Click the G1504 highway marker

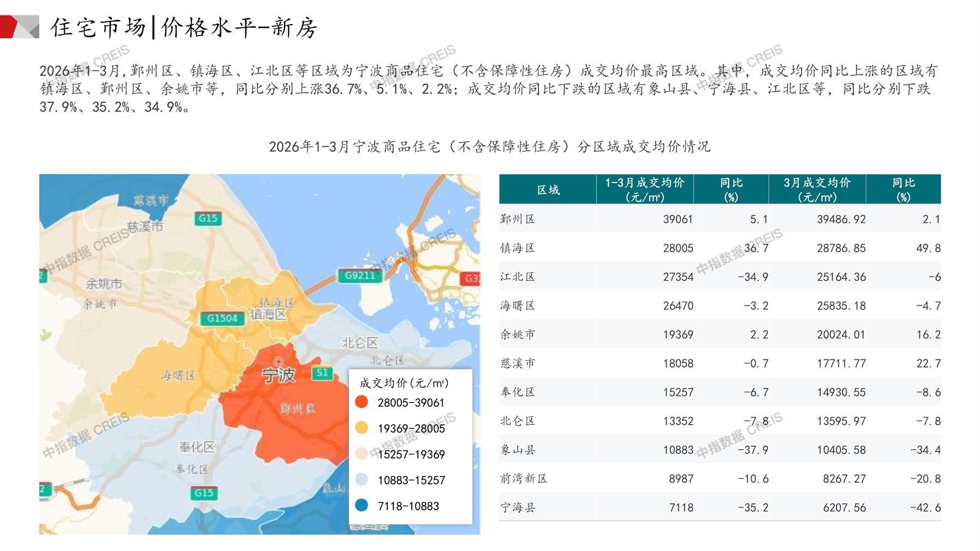222,318
